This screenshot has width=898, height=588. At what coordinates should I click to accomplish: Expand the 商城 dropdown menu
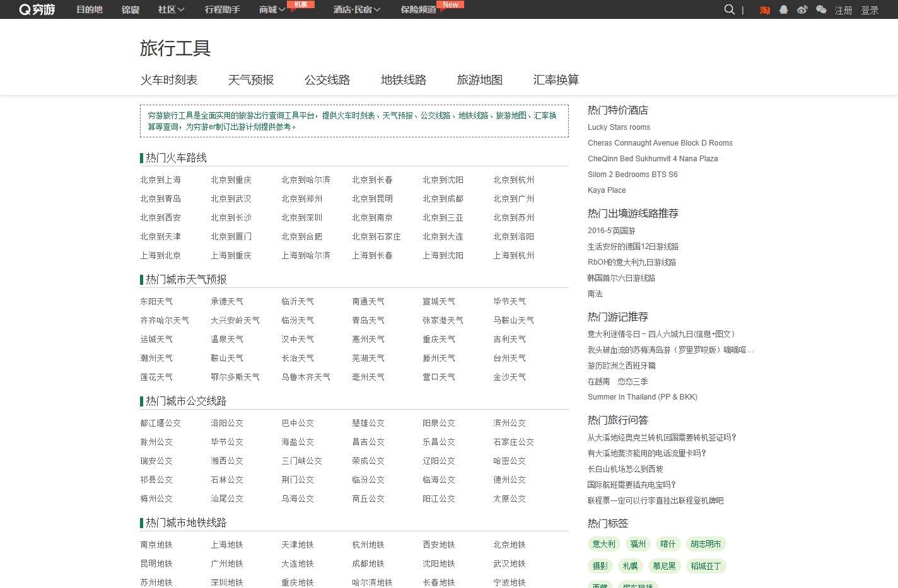[272, 9]
